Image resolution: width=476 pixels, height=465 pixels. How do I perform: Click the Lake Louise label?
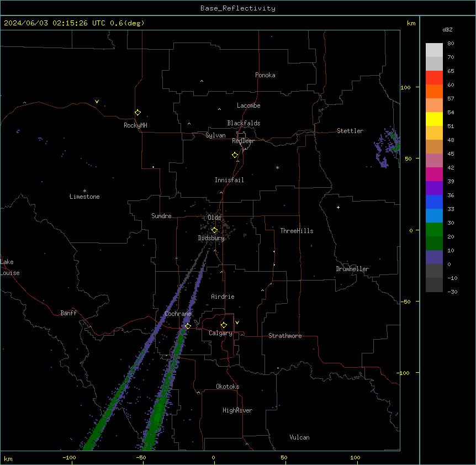pyautogui.click(x=10, y=267)
